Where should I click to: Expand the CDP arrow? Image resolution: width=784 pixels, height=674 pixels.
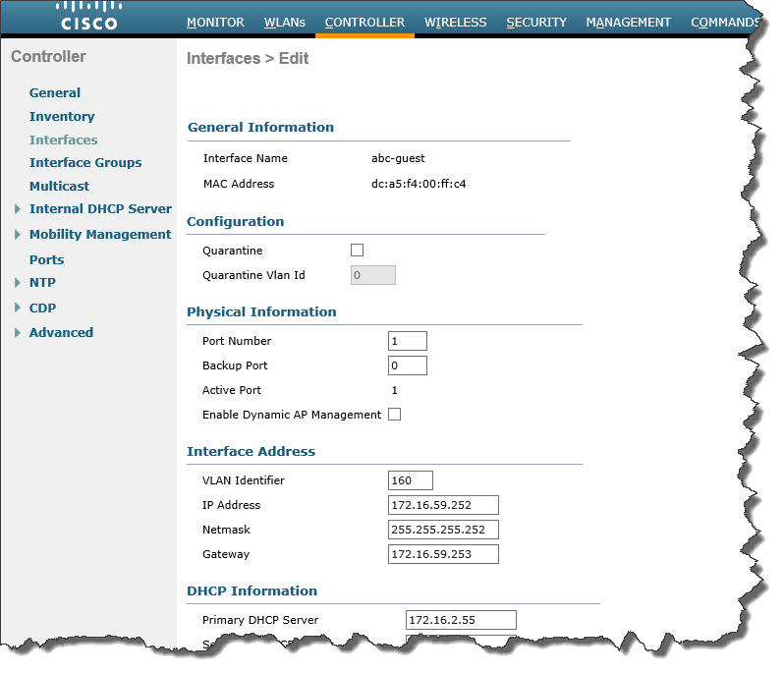click(x=18, y=308)
